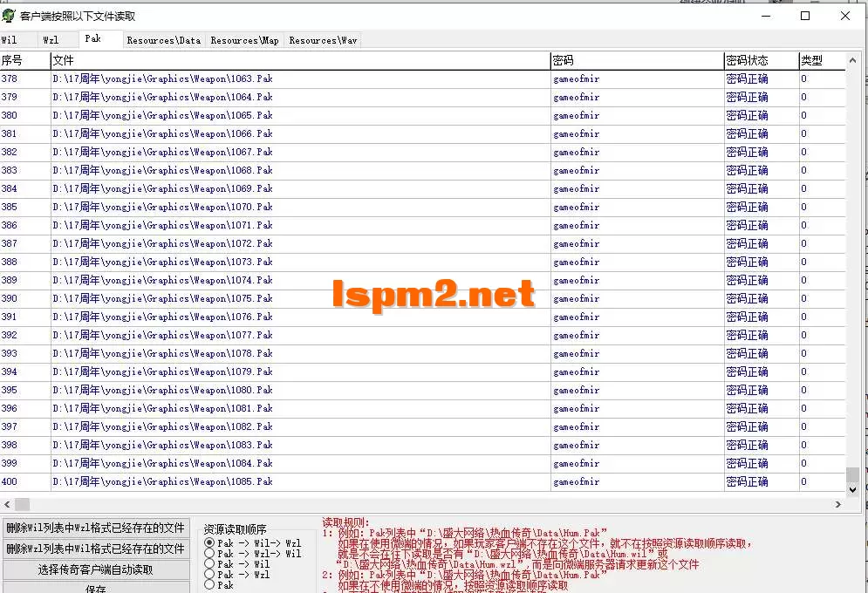Choose the "Pak -> Wzl" resource order

pos(210,573)
